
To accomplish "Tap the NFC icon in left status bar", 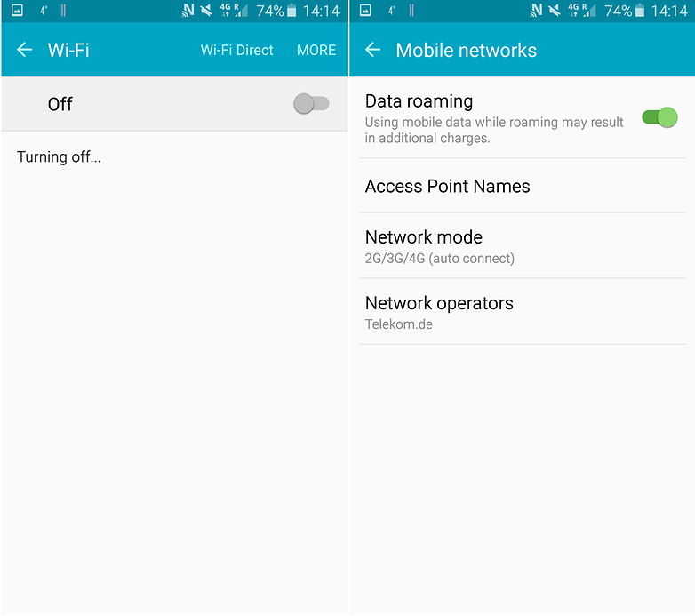I will (x=188, y=10).
